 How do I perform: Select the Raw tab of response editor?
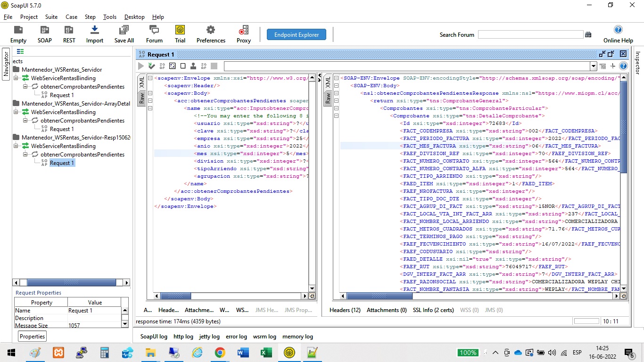click(x=328, y=98)
